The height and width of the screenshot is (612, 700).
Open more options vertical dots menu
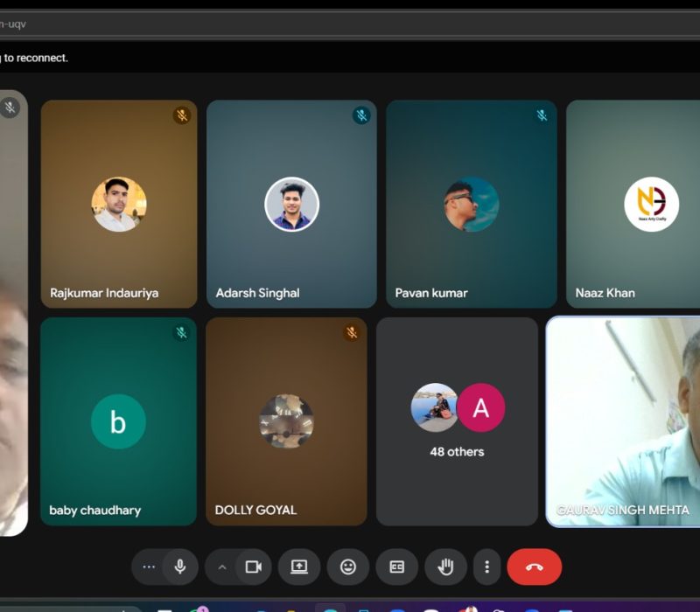[487, 567]
